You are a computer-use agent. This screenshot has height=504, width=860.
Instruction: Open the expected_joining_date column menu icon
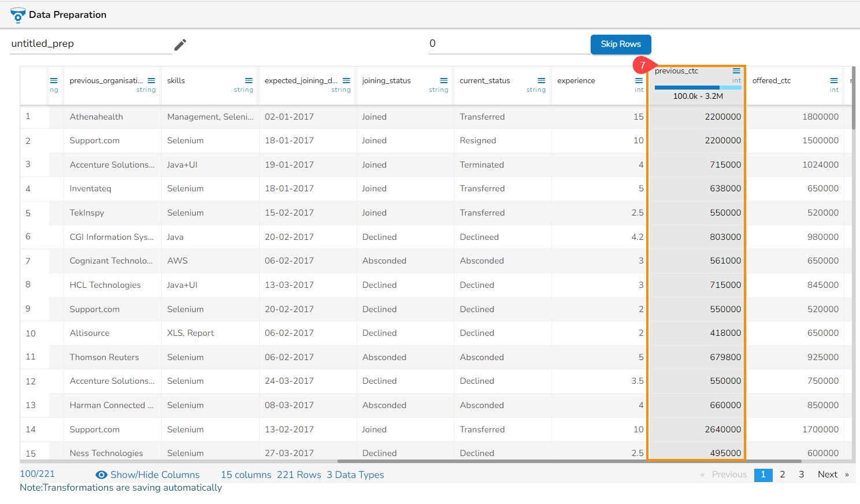click(346, 81)
